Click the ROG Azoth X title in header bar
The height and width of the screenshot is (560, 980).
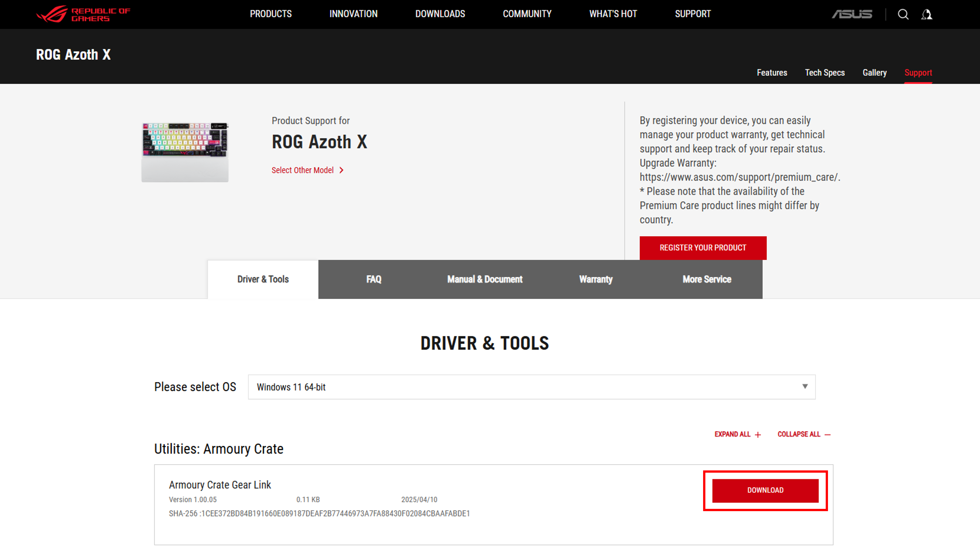tap(74, 55)
